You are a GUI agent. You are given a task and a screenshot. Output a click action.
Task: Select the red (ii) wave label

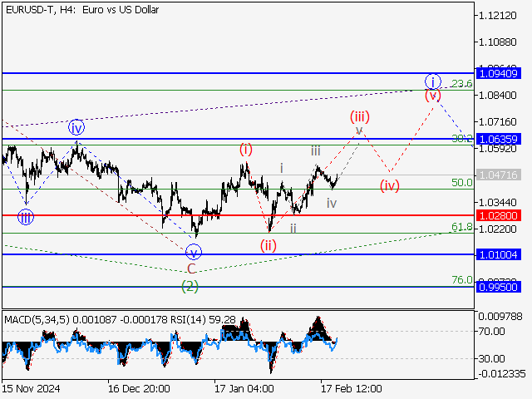[268, 244]
